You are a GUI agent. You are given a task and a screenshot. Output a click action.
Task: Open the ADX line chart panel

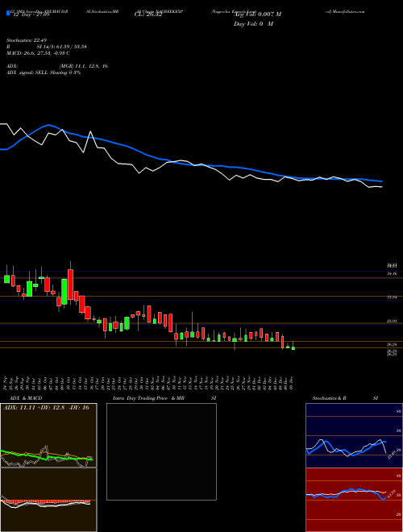[x=48, y=435]
